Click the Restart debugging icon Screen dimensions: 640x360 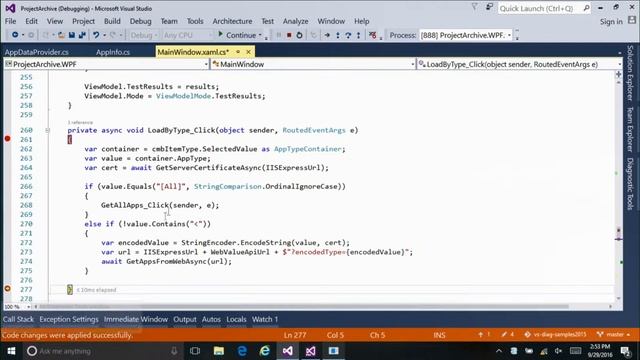tap(299, 35)
